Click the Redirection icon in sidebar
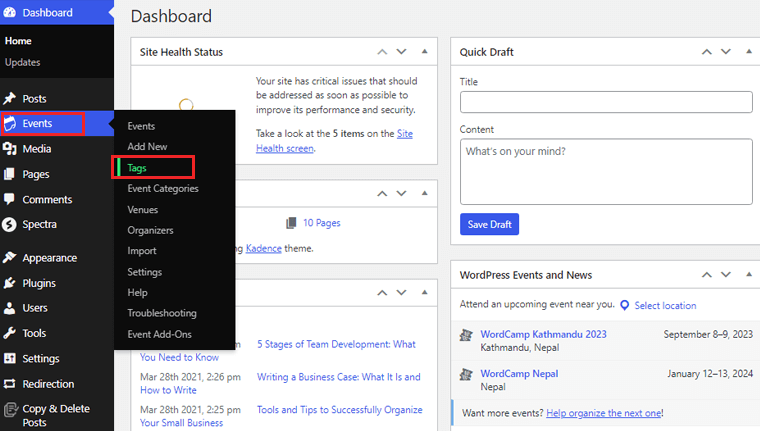 coord(10,383)
